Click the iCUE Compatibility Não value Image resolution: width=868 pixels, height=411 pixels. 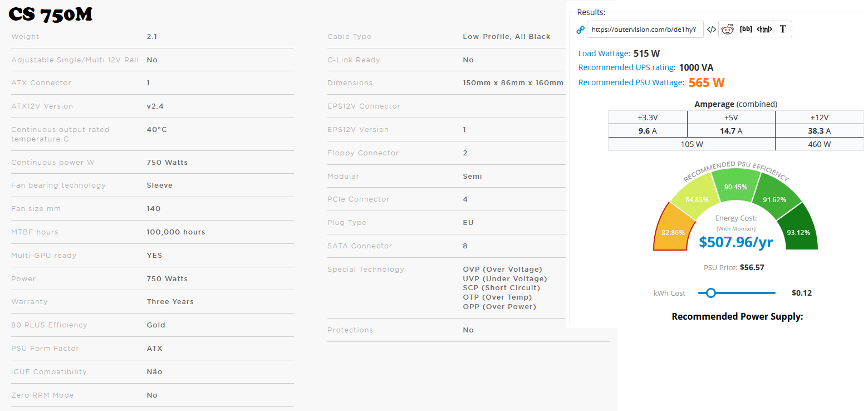point(155,371)
